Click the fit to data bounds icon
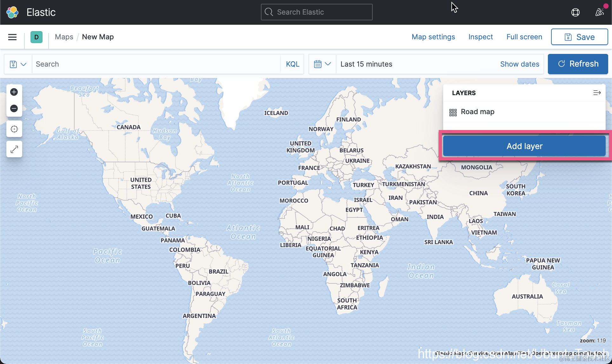 click(x=14, y=129)
